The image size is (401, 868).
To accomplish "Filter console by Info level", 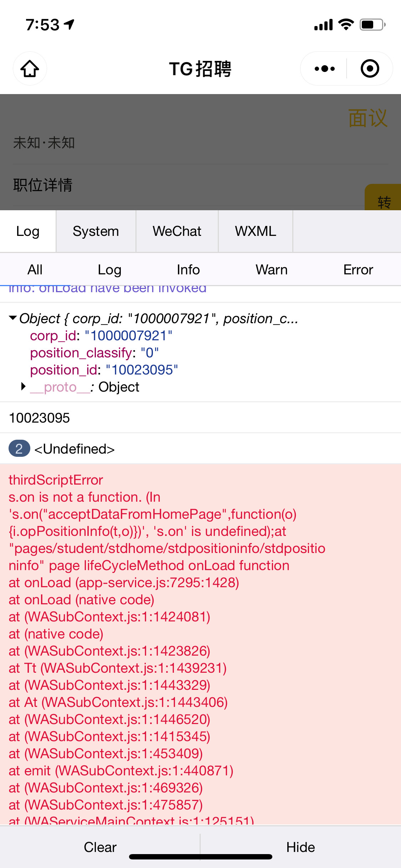I will [x=188, y=270].
